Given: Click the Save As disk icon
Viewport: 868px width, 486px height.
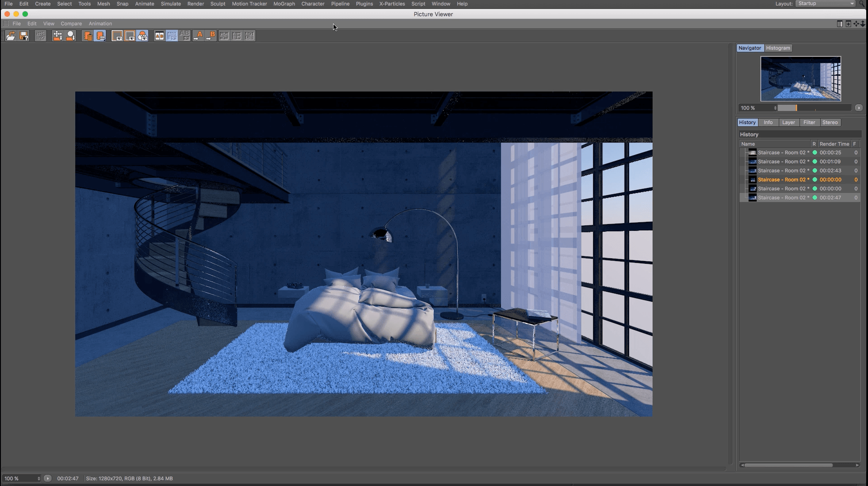Looking at the screenshot, I should [x=24, y=36].
